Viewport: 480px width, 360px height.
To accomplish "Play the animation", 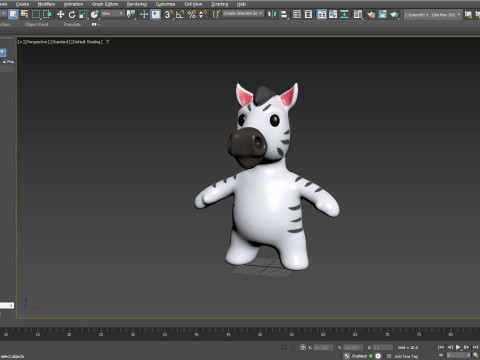I will (458, 347).
